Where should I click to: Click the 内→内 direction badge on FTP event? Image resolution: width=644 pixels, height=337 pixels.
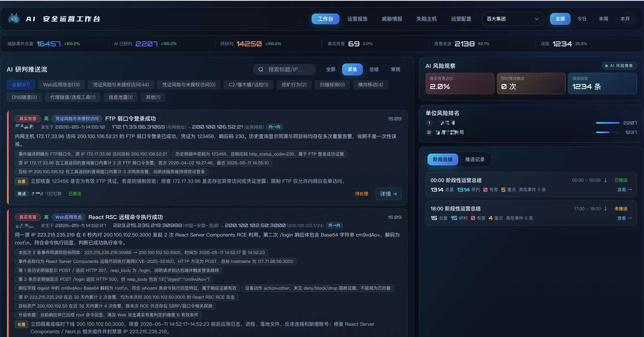[275, 127]
